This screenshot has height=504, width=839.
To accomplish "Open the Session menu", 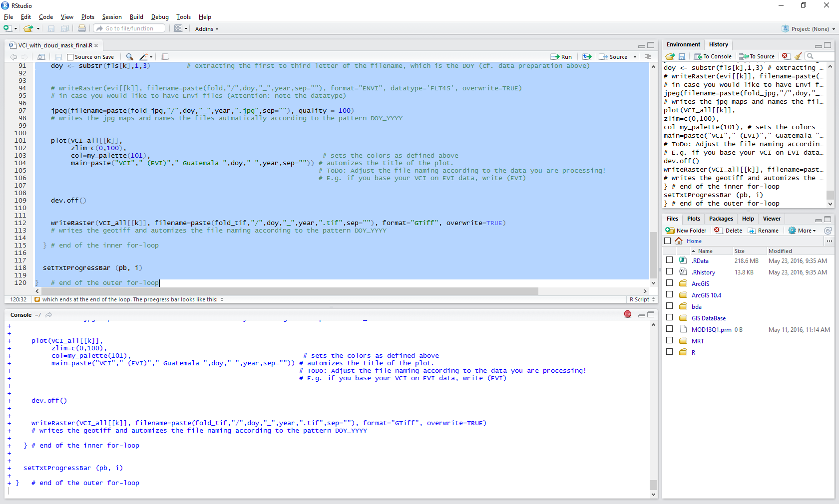I will pos(111,17).
